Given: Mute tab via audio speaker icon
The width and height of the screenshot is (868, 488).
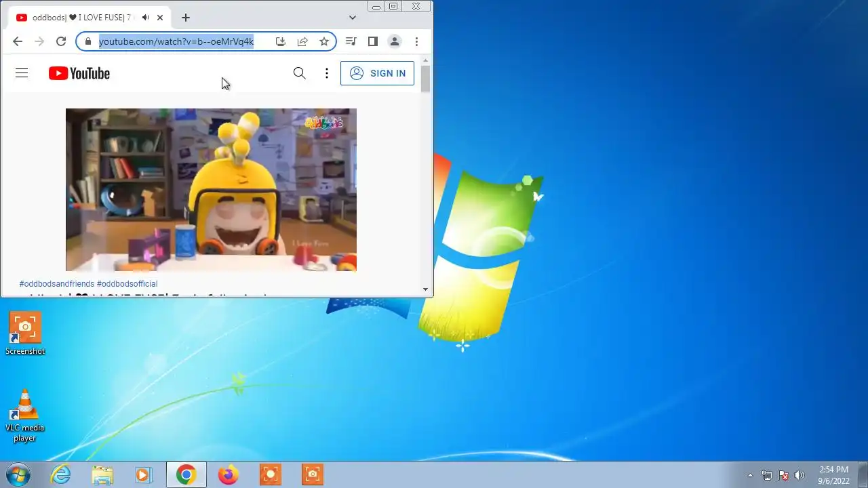Looking at the screenshot, I should pyautogui.click(x=145, y=18).
